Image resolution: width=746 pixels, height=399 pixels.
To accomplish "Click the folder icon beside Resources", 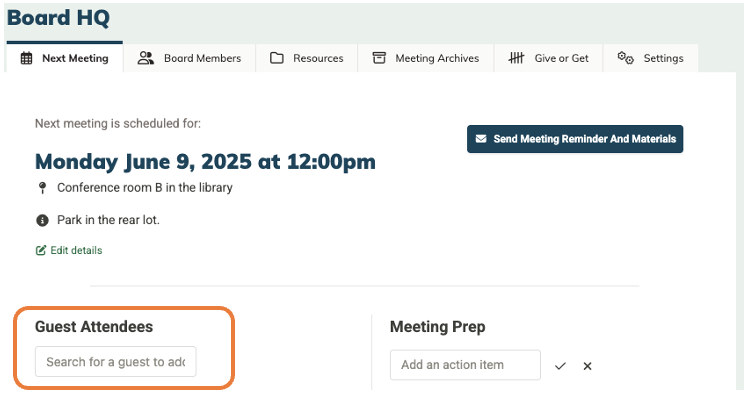I will point(276,58).
